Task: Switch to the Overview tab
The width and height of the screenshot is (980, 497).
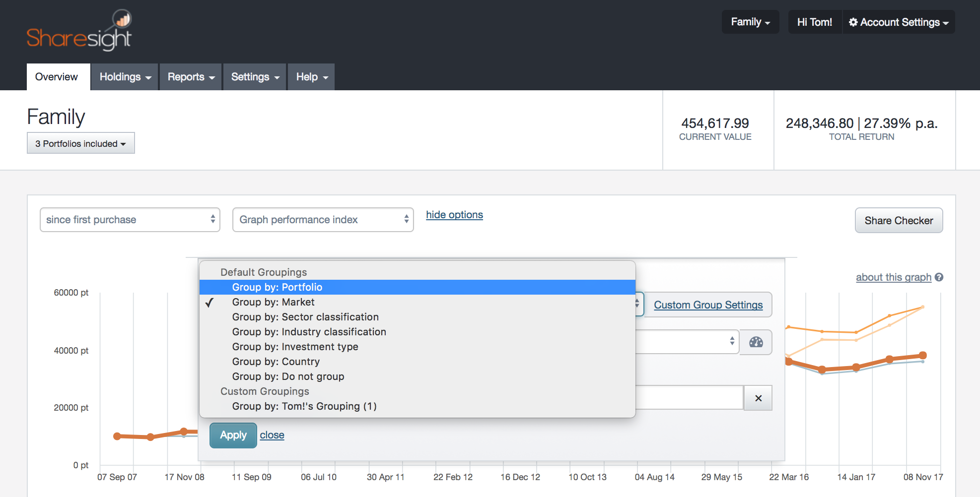Action: tap(56, 77)
